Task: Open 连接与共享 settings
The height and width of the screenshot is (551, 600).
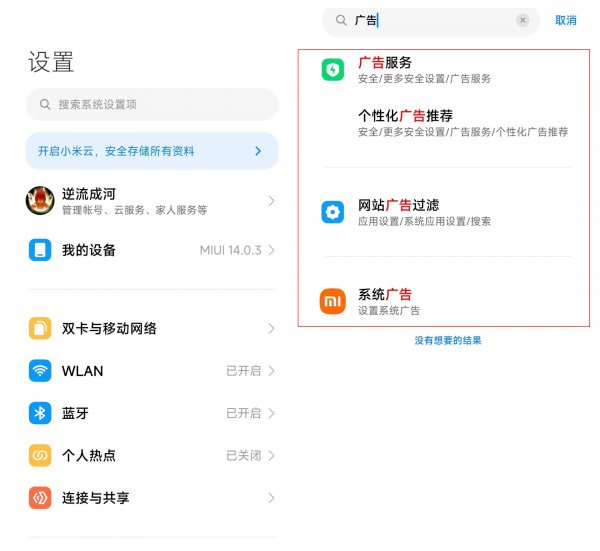Action: point(152,498)
